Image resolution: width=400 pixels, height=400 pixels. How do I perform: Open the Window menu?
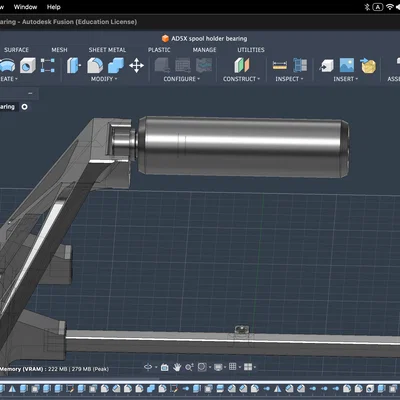click(25, 7)
